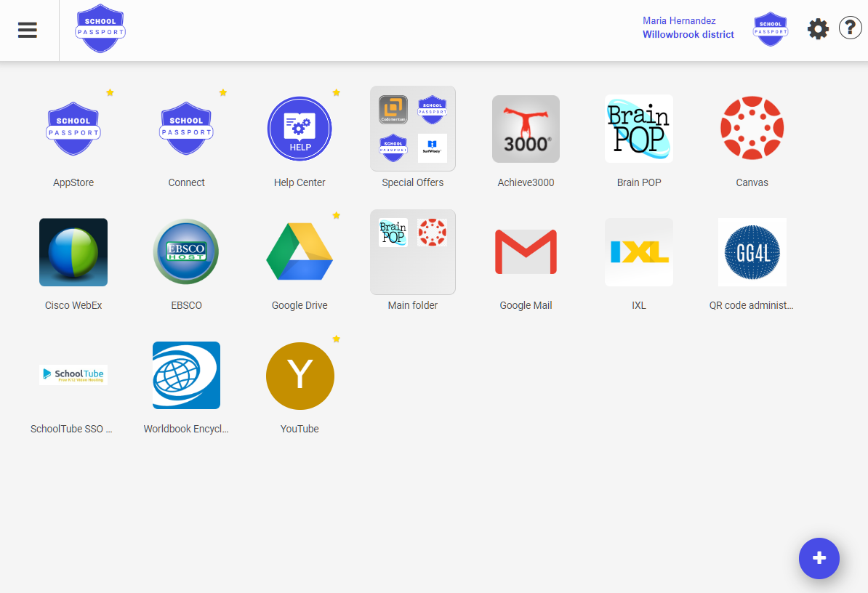Open the GG4L QR code administration app
The width and height of the screenshot is (868, 593).
(x=752, y=252)
